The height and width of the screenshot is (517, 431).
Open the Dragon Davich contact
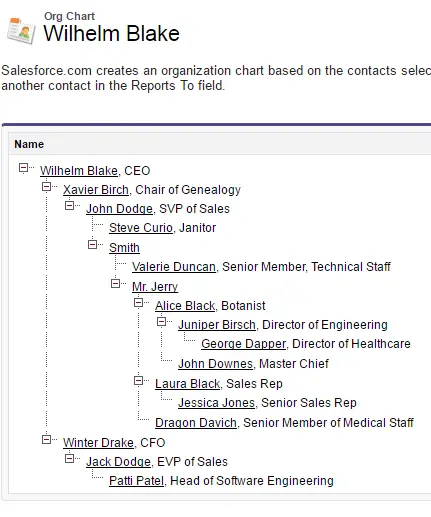[196, 423]
